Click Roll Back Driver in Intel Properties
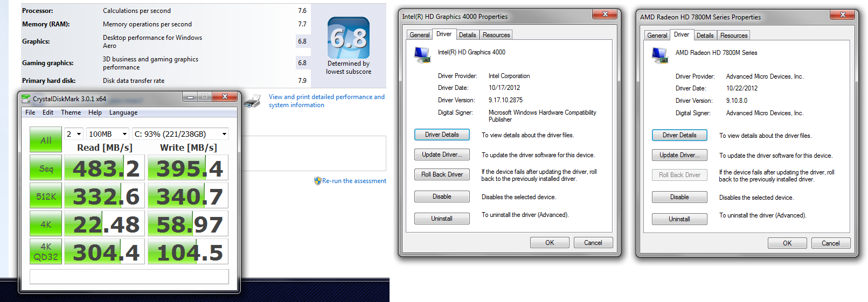 442,174
